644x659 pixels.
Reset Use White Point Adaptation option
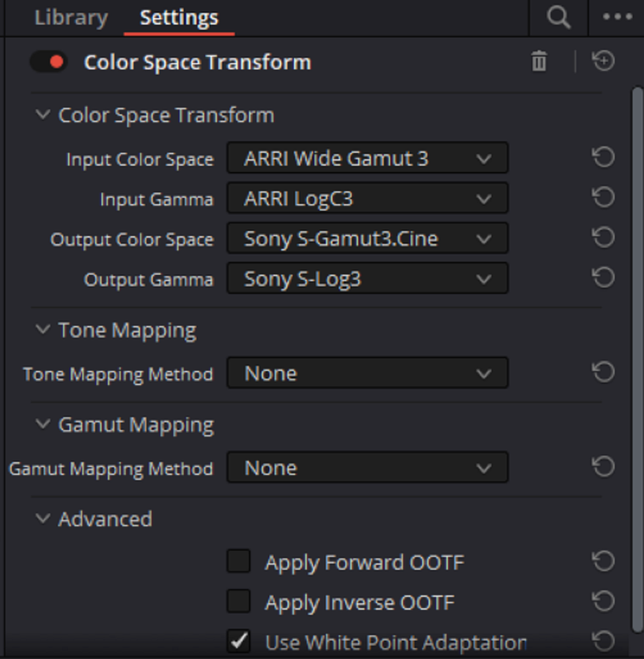[x=604, y=642]
